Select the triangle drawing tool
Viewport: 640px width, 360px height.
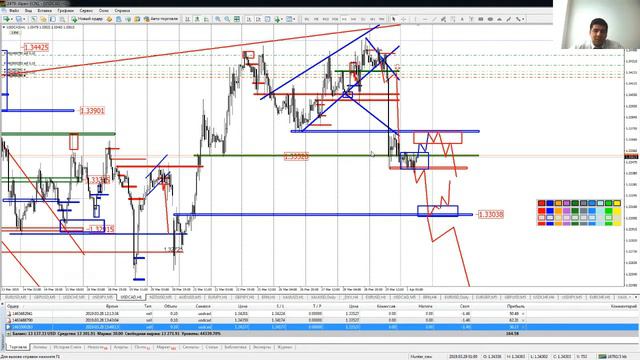tap(499, 19)
